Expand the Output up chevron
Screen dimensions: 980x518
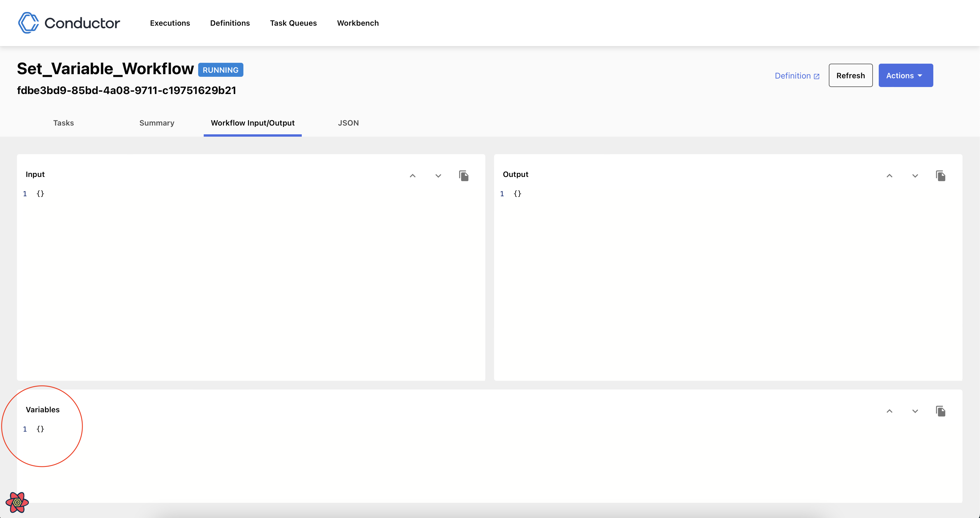(890, 176)
